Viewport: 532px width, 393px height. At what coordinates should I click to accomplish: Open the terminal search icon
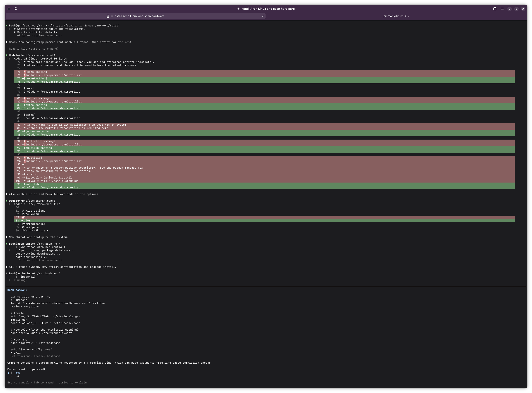(x=16, y=9)
